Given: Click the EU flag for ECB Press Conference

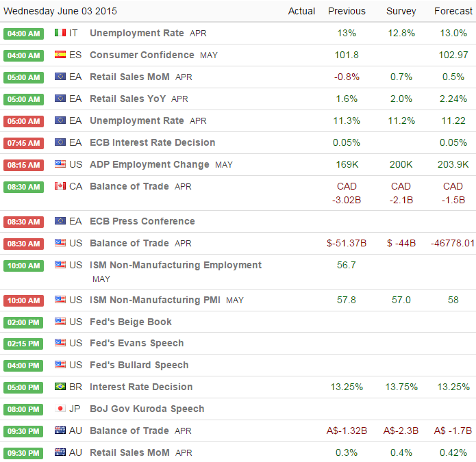Looking at the screenshot, I should pos(60,221).
